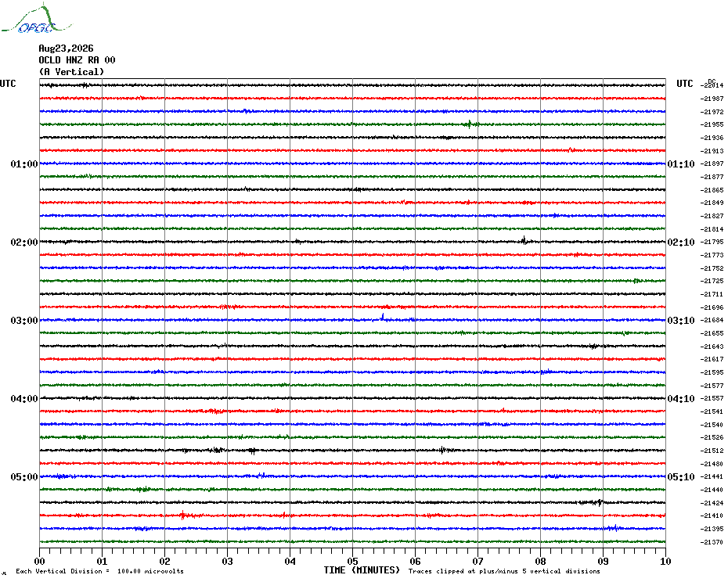Click the OFGC logo

pos(37,19)
